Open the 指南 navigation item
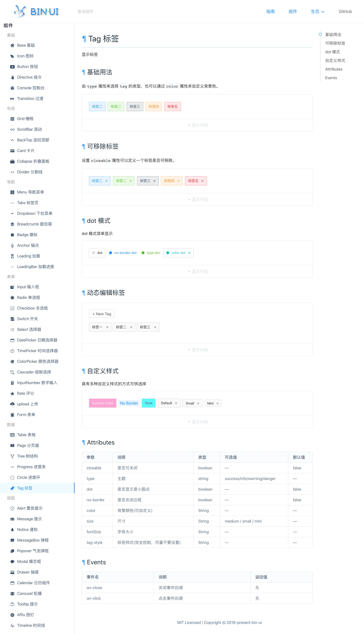Screen dimensions: 364x634 pyautogui.click(x=270, y=12)
